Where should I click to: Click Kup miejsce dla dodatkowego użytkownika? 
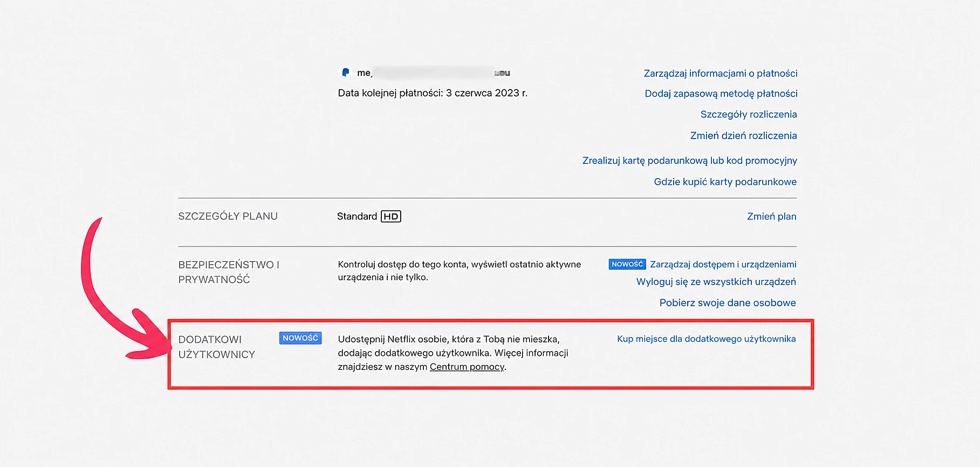coord(706,339)
